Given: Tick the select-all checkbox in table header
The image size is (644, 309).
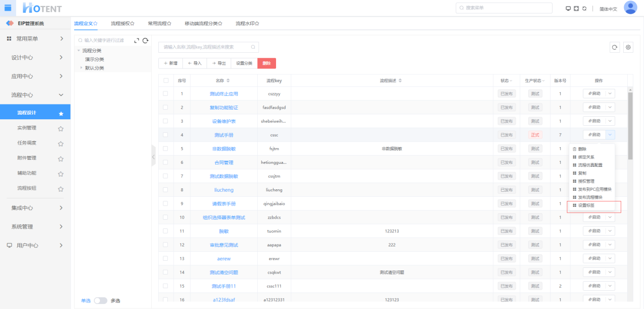Looking at the screenshot, I should coord(165,81).
